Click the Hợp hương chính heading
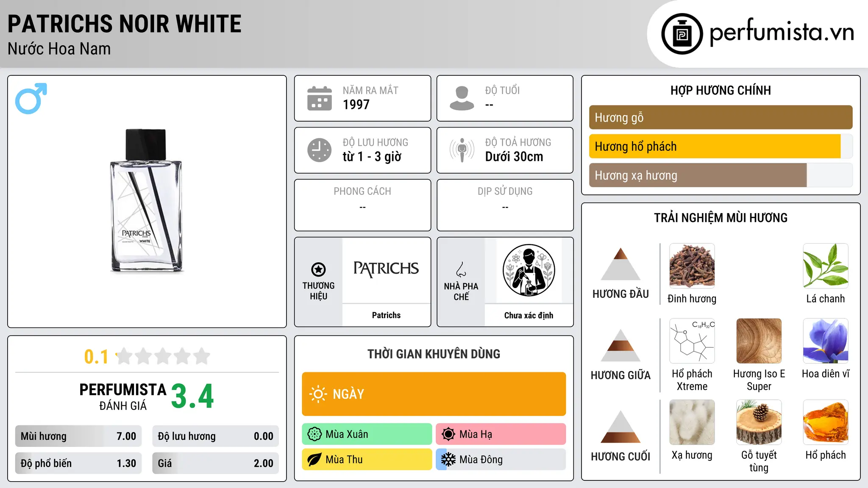Image resolution: width=868 pixels, height=488 pixels. (721, 90)
